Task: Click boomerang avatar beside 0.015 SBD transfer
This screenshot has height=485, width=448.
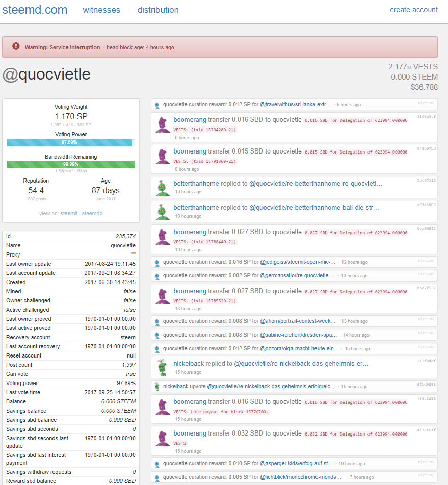Action: (x=162, y=156)
